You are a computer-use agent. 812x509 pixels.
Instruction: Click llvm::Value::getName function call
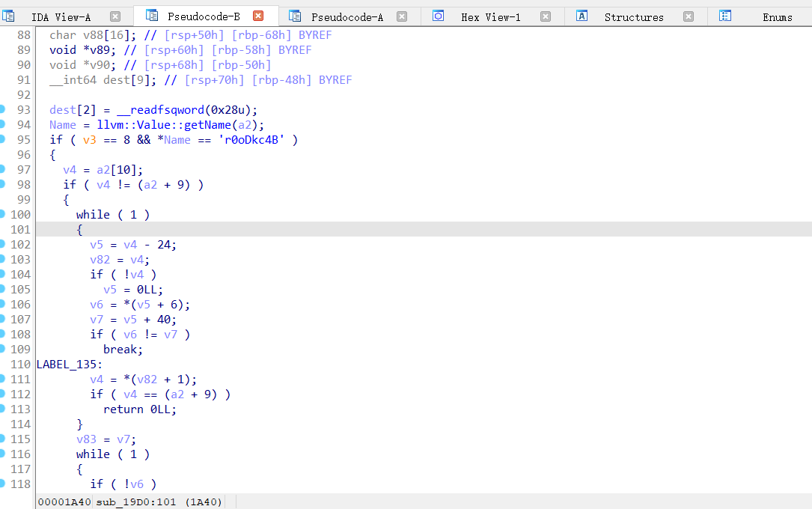coord(164,125)
